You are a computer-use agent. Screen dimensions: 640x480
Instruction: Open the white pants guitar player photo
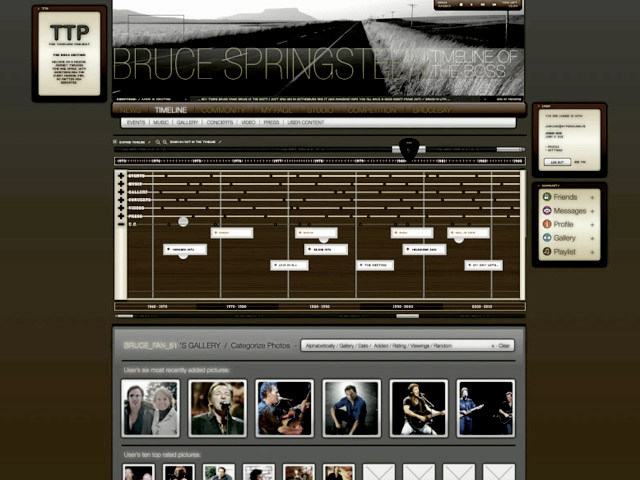(419, 408)
